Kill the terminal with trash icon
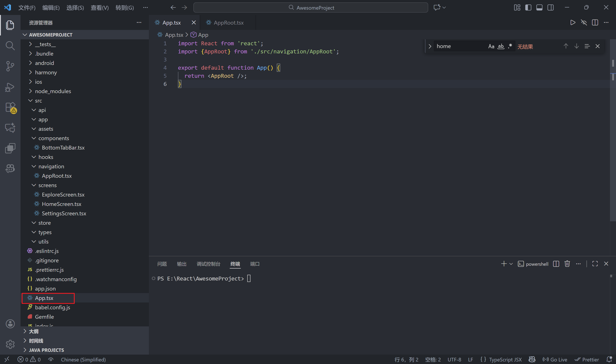 tap(567, 264)
